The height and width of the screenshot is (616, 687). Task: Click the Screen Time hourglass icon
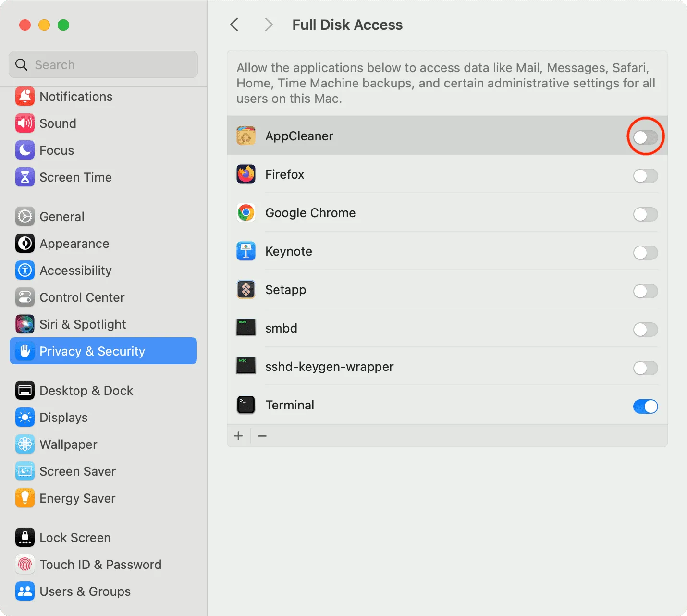coord(25,177)
